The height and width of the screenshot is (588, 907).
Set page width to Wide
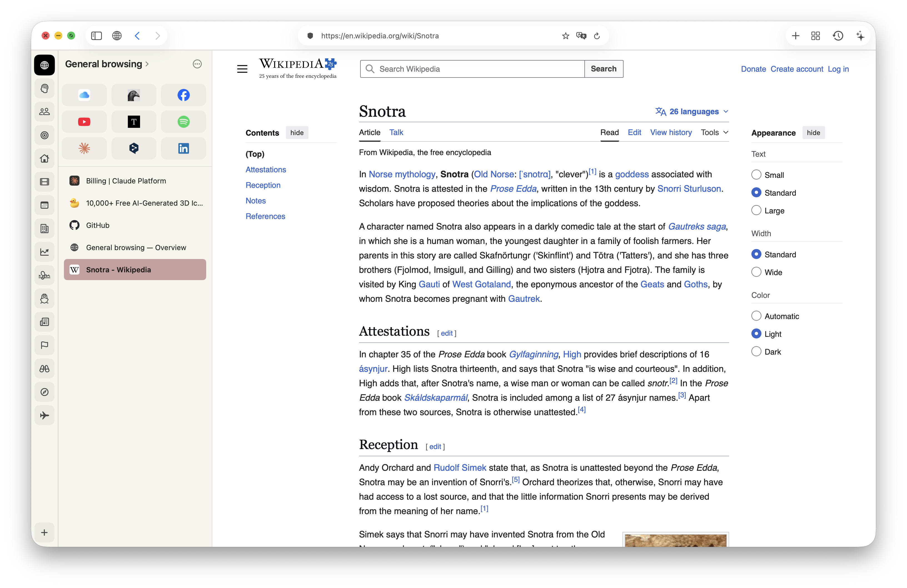coord(756,272)
